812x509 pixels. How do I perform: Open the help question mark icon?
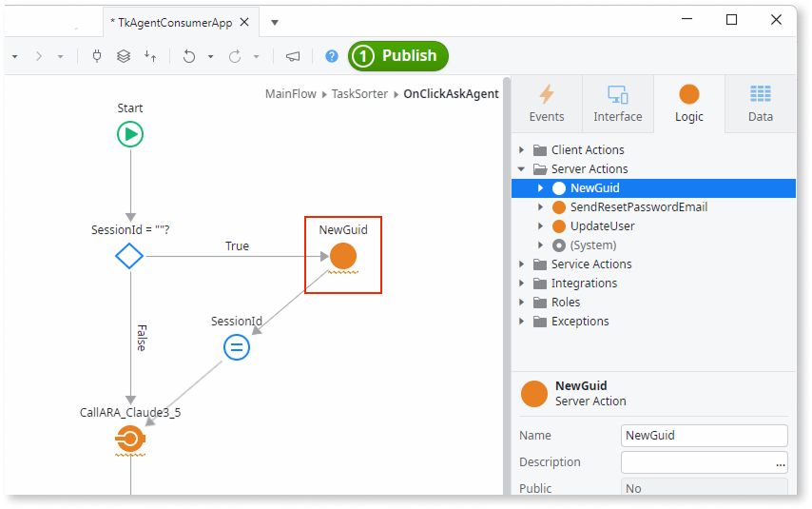332,56
